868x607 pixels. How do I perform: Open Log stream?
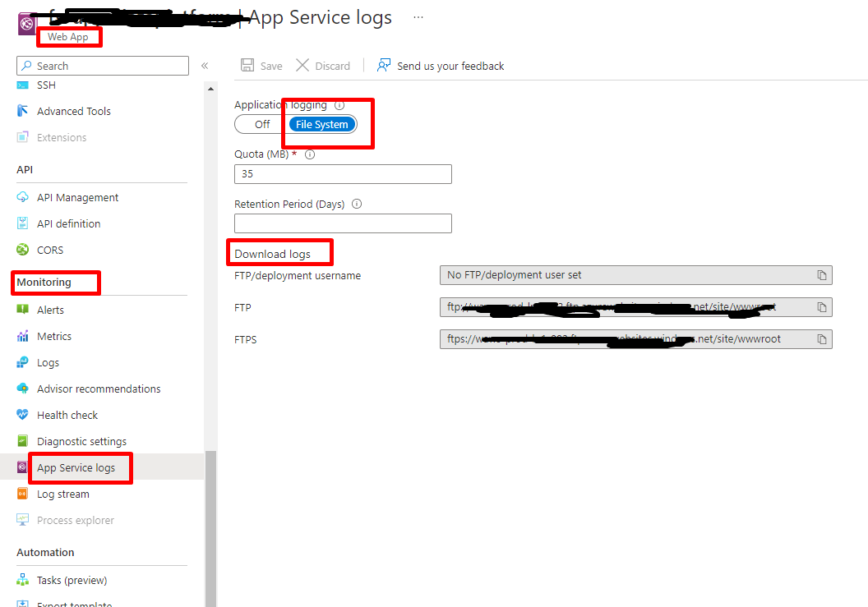[x=63, y=494]
